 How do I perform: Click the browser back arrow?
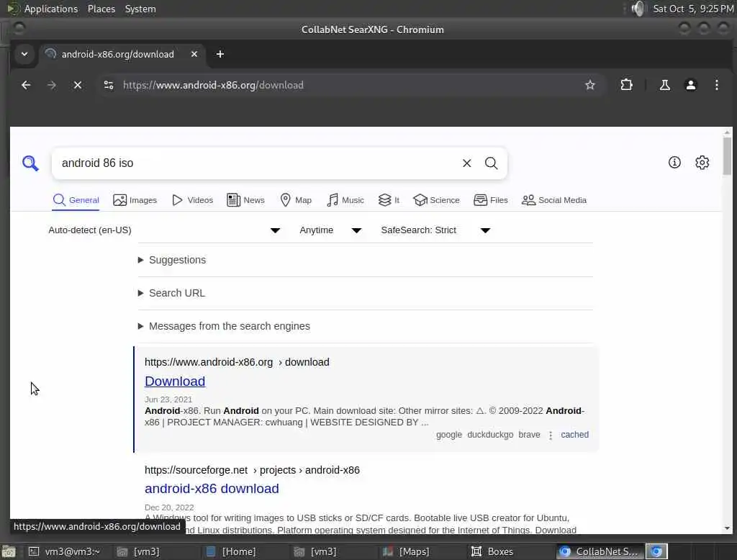point(26,85)
